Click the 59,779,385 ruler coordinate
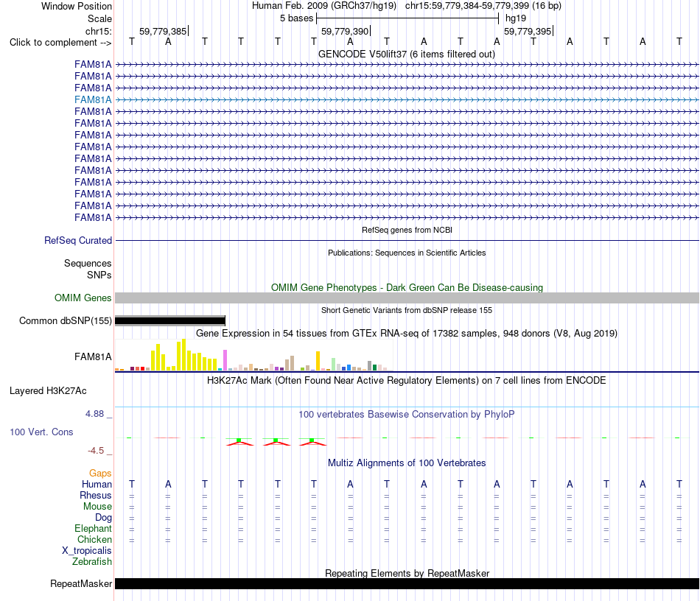 (x=163, y=31)
